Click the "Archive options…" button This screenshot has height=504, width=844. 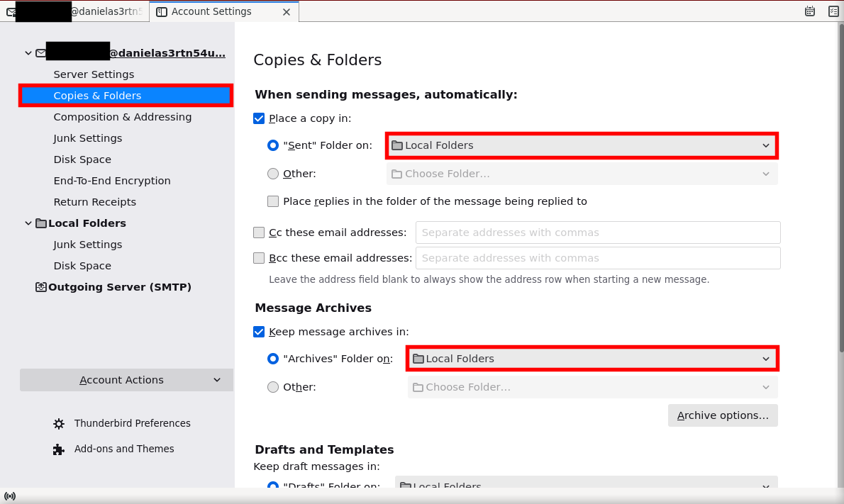click(x=723, y=415)
